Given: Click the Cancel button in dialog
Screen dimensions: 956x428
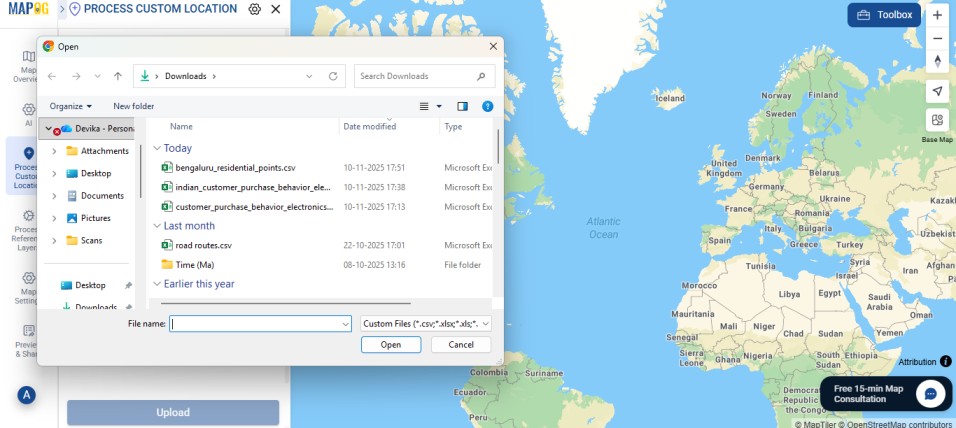Looking at the screenshot, I should tap(460, 345).
